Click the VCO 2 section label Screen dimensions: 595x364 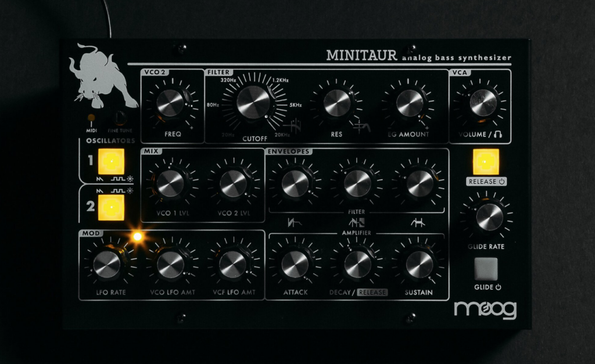click(x=155, y=72)
